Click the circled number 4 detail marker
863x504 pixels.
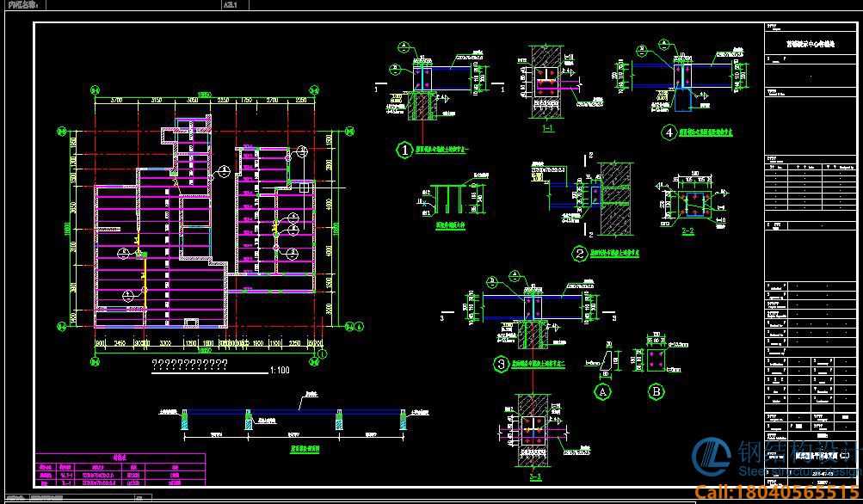click(669, 132)
